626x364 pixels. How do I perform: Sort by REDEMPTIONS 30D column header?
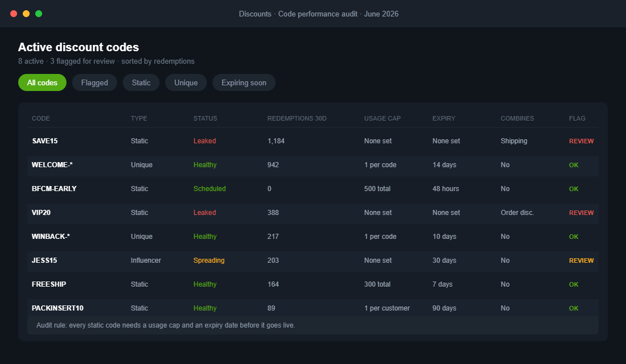(297, 118)
